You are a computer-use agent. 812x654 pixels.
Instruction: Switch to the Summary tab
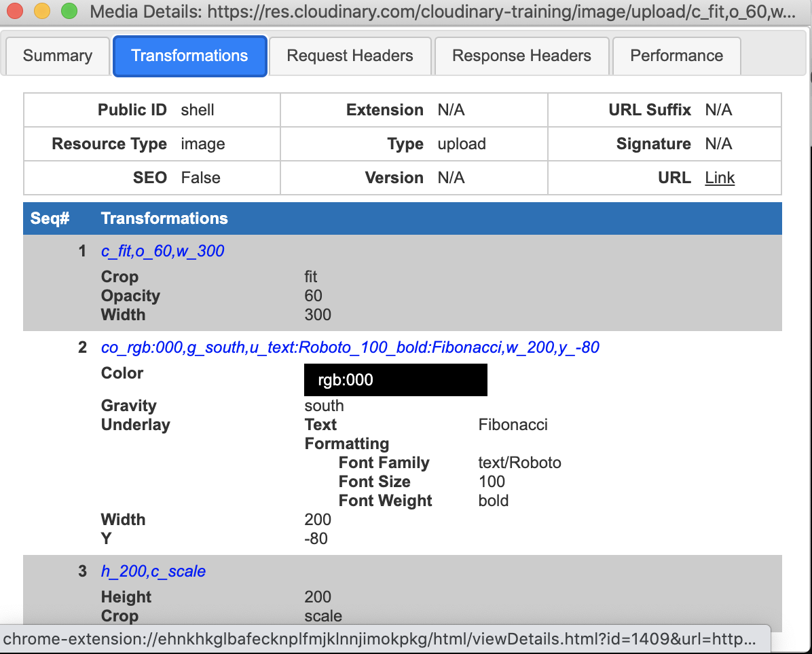click(x=57, y=56)
